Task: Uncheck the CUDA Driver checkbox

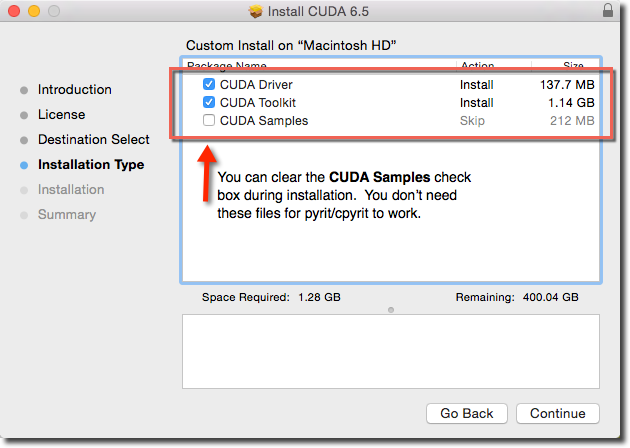Action: pyautogui.click(x=209, y=84)
